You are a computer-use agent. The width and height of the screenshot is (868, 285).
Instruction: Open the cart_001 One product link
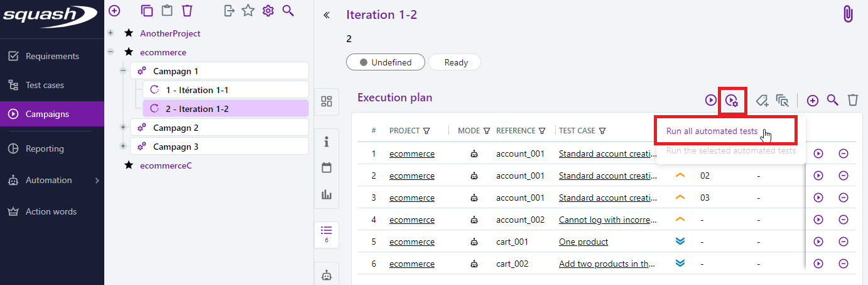click(x=583, y=242)
